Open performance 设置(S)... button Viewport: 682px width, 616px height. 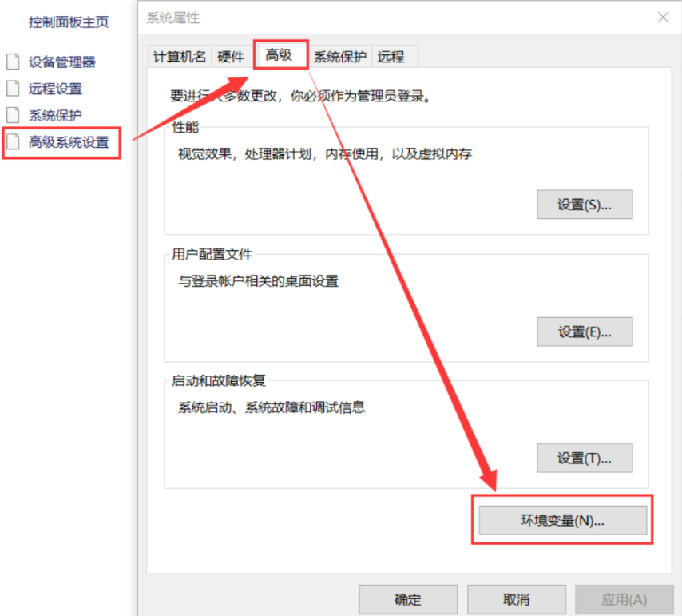coord(585,205)
